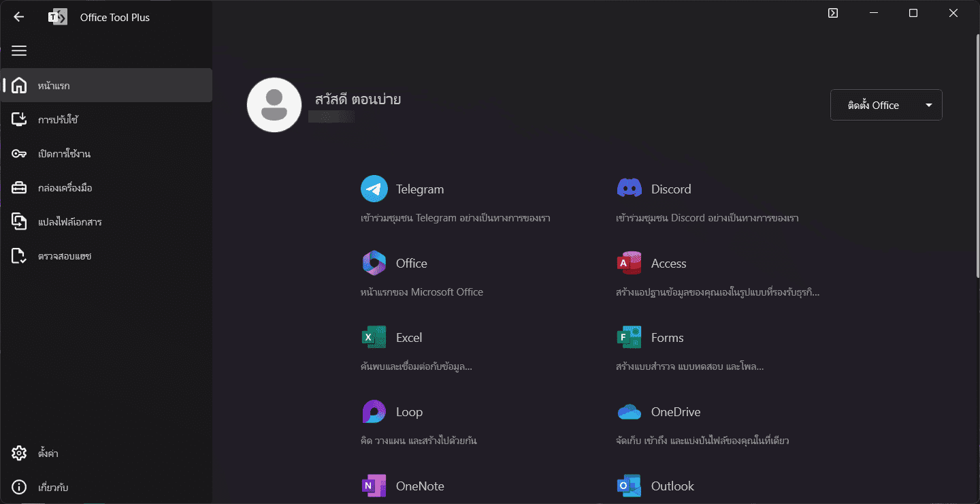Click the home icon beside หน้าแรก
Screen dimensions: 980x504
point(19,86)
